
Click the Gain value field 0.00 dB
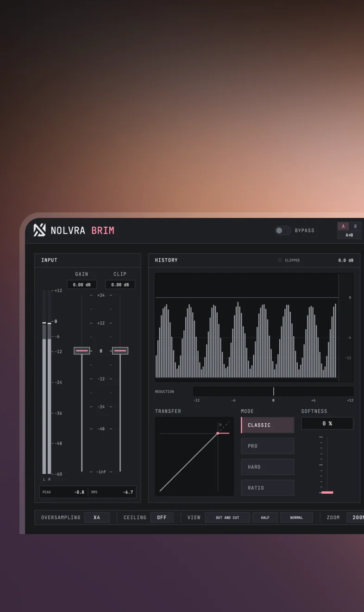click(x=82, y=285)
